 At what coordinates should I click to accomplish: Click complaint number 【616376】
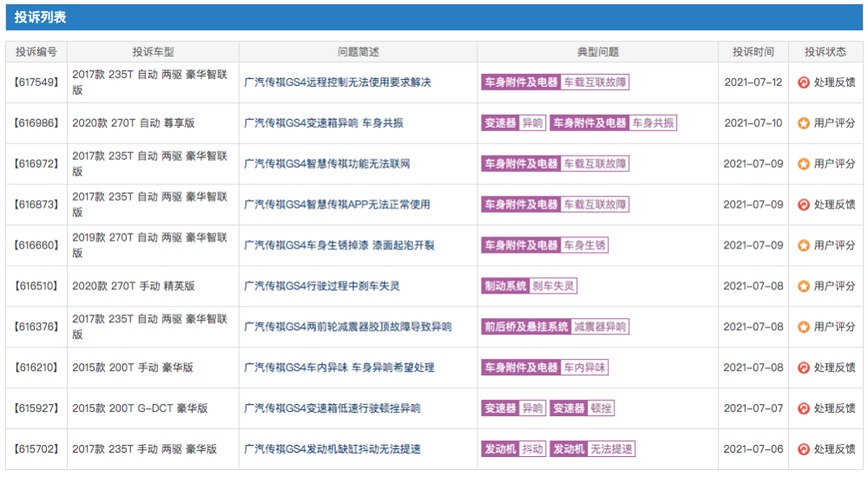pyautogui.click(x=36, y=327)
